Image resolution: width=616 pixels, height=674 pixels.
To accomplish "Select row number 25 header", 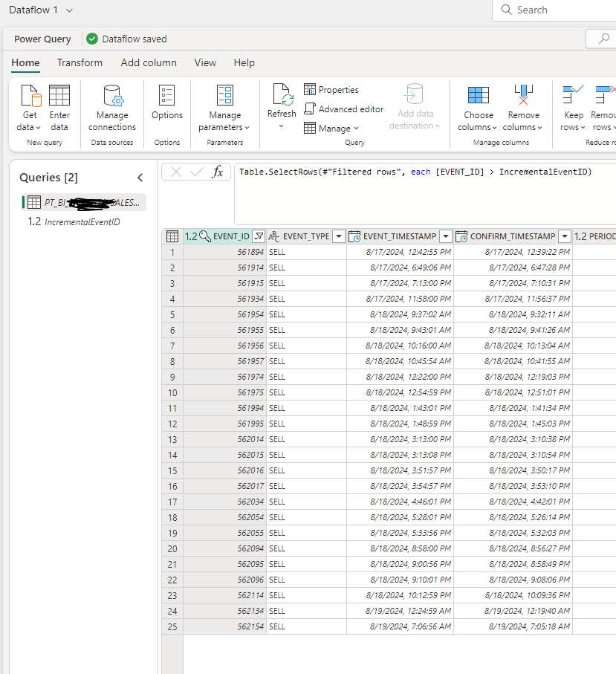I will coord(172,626).
